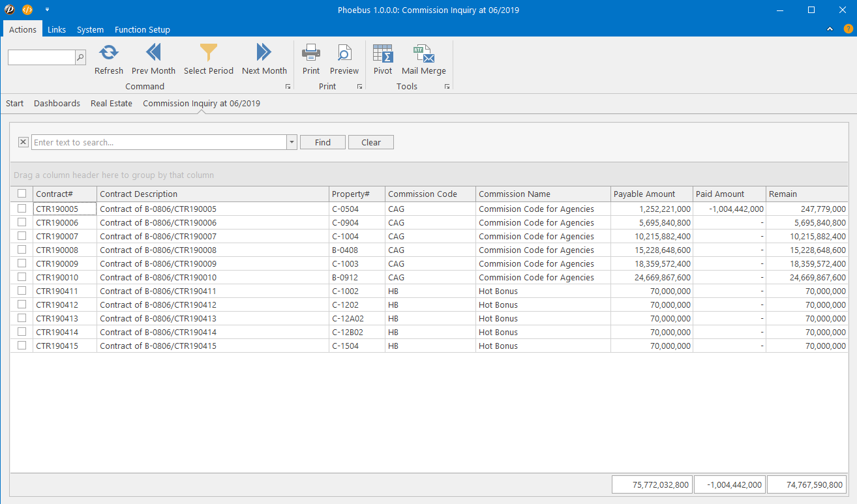Click the orange help question mark icon
The width and height of the screenshot is (857, 504).
coord(848,29)
